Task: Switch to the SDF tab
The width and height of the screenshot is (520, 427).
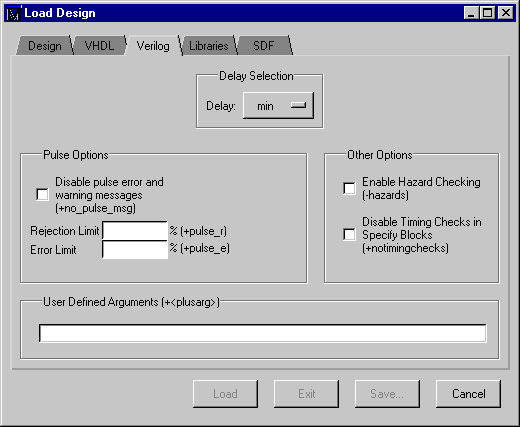Action: tap(264, 46)
